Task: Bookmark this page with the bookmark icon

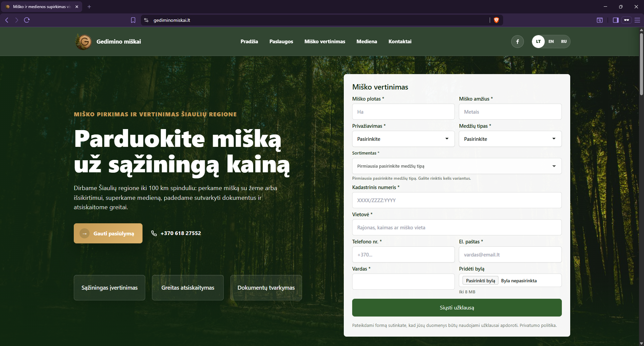Action: 133,20
